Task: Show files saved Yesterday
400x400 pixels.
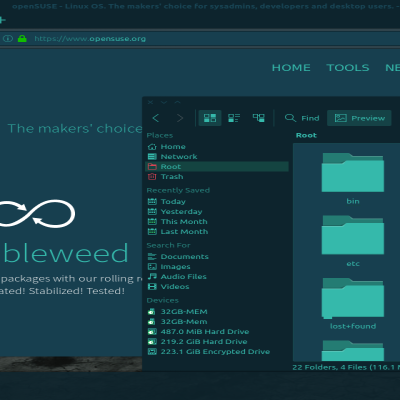Action: tap(217, 212)
